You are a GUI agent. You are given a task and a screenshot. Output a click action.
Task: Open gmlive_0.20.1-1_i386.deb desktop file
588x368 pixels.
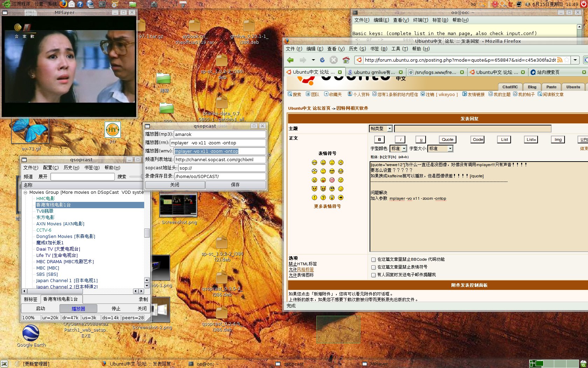(249, 32)
